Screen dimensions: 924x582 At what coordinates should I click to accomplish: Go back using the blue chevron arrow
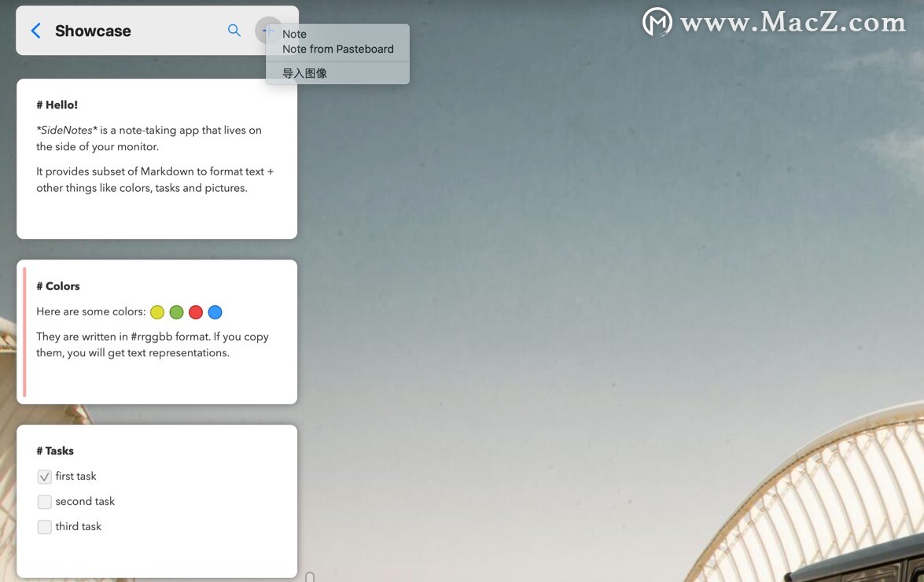pyautogui.click(x=36, y=31)
